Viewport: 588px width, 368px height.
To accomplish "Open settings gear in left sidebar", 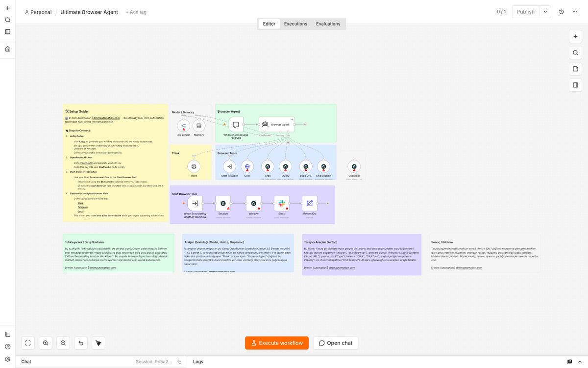I will pyautogui.click(x=7, y=359).
